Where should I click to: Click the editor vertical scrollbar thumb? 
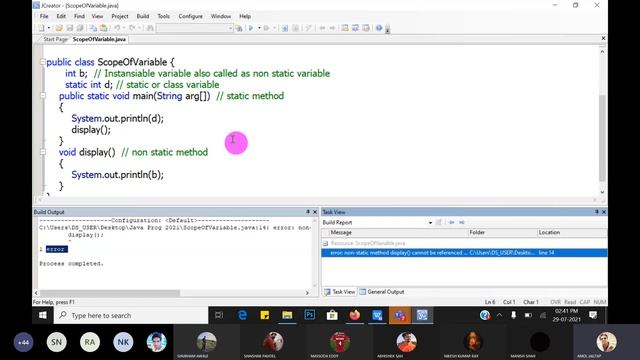(x=602, y=138)
